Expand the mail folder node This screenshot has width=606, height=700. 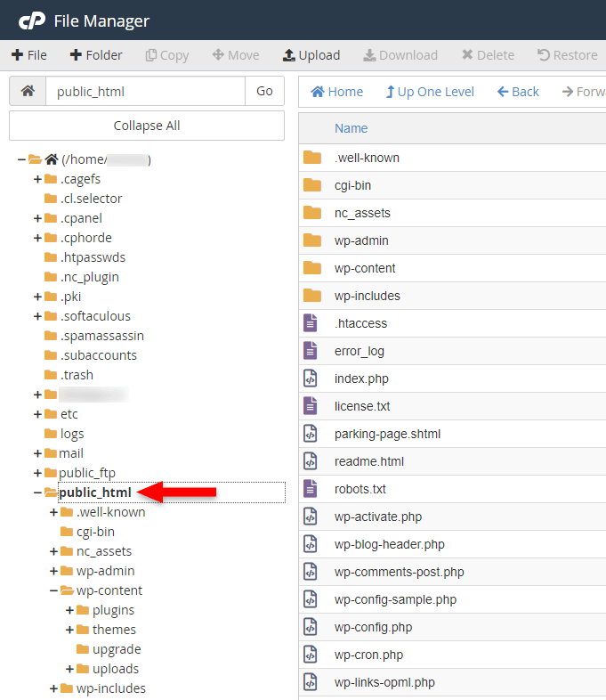point(37,453)
